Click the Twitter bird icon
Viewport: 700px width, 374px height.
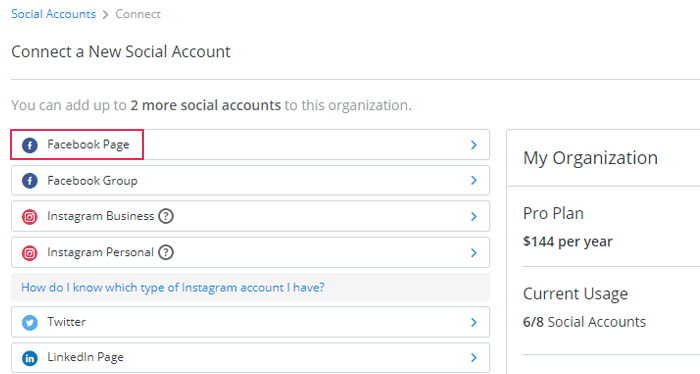tap(30, 322)
